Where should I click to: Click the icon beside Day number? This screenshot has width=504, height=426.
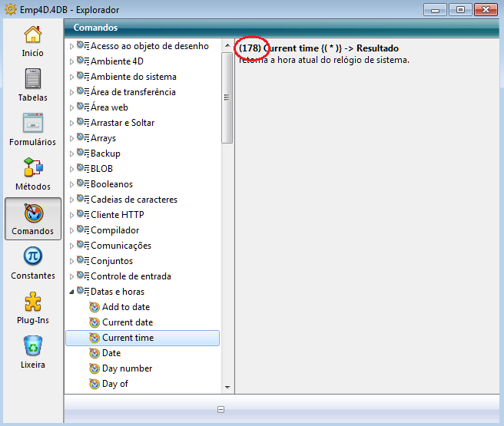coord(94,369)
